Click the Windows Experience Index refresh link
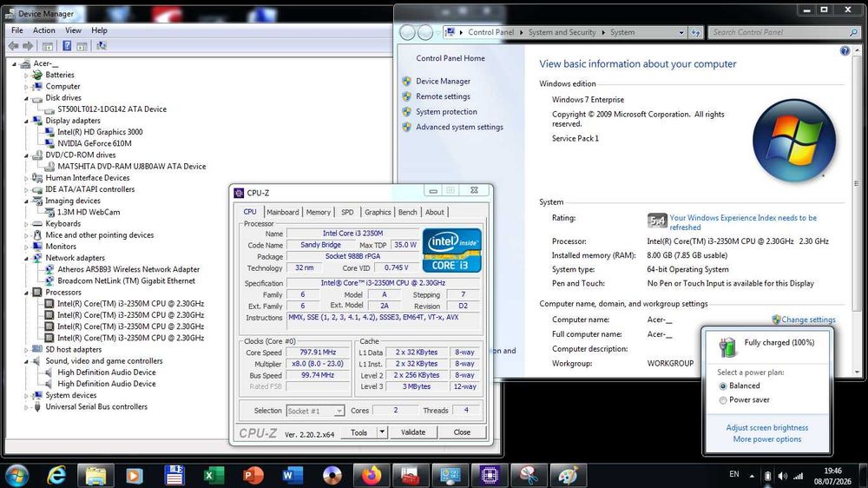The height and width of the screenshot is (488, 868). click(743, 222)
